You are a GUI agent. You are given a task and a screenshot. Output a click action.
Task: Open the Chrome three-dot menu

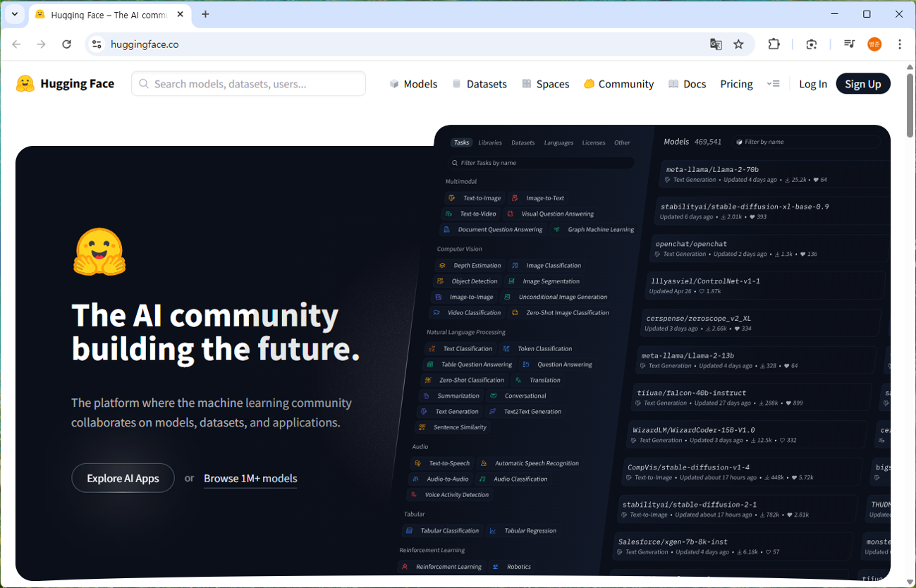pos(900,44)
